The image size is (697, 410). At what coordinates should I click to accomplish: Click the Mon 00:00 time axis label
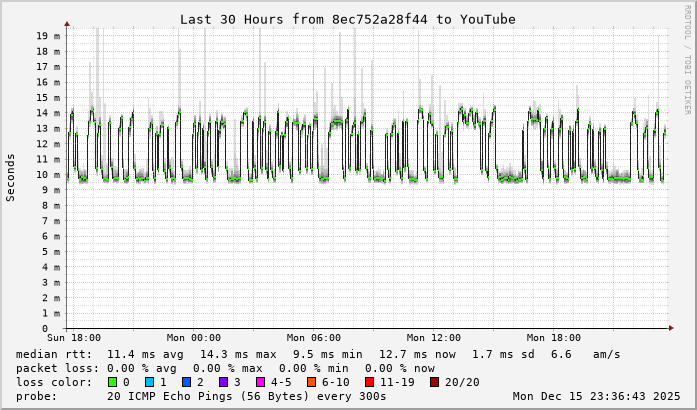click(x=194, y=338)
